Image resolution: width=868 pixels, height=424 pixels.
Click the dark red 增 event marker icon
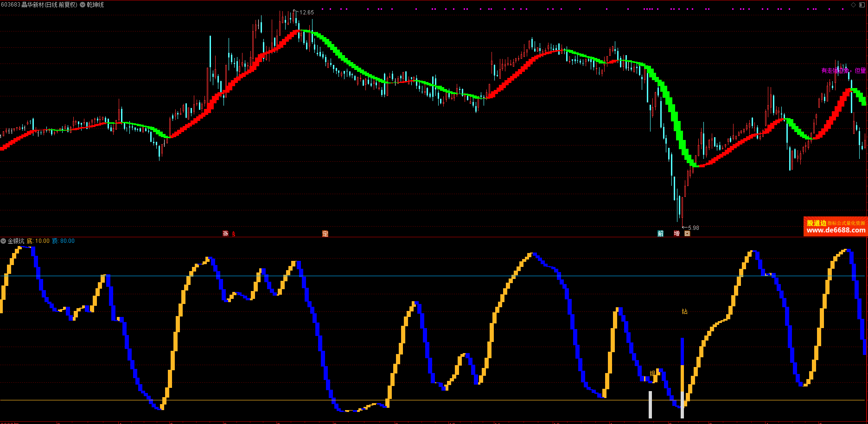(677, 234)
